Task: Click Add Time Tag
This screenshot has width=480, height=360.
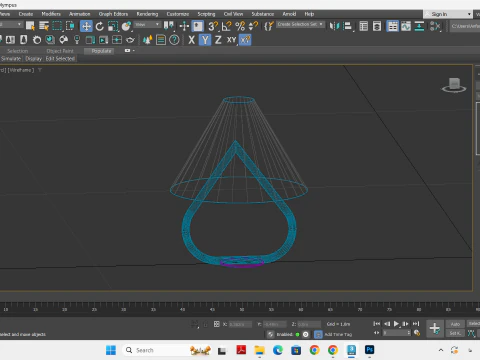Action: (x=338, y=334)
